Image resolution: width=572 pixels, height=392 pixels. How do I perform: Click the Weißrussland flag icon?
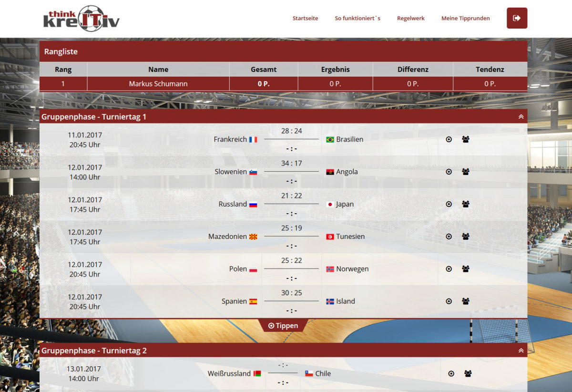257,374
